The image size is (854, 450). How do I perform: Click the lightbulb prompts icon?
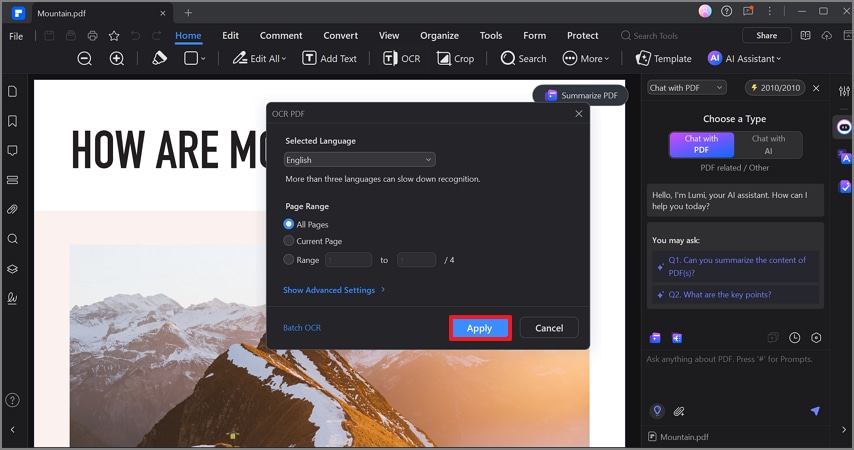[x=657, y=411]
